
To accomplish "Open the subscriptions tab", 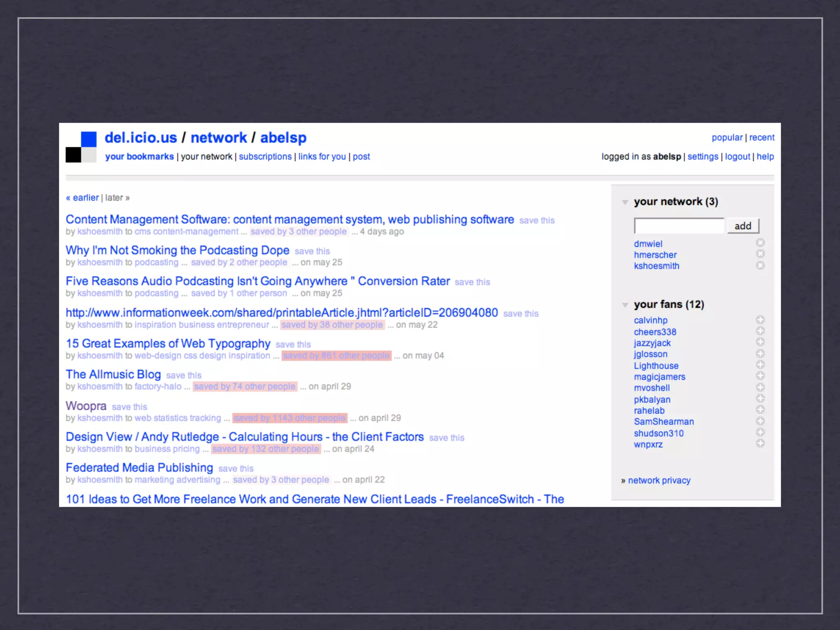I will point(265,157).
